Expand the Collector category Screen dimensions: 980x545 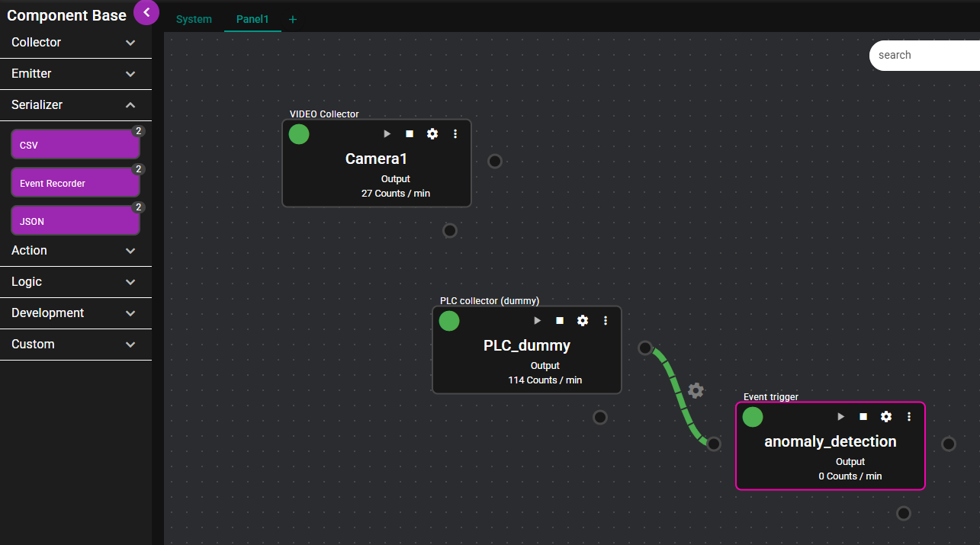coord(76,43)
